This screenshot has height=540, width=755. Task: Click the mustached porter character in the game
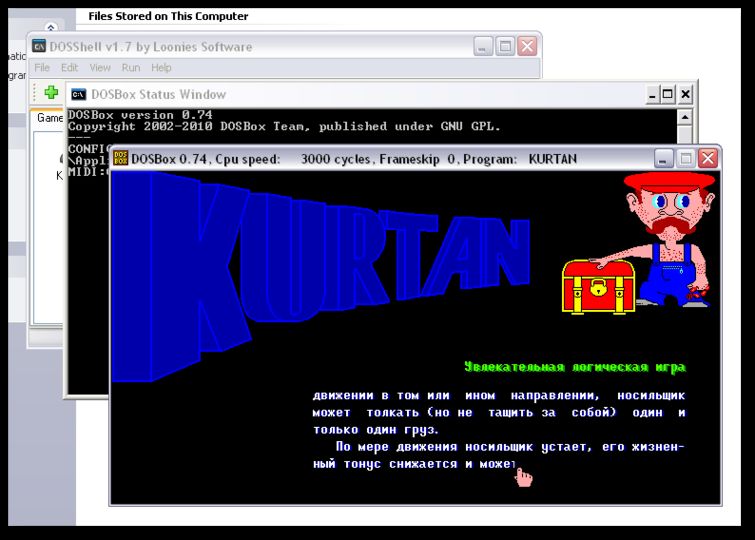coord(672,241)
